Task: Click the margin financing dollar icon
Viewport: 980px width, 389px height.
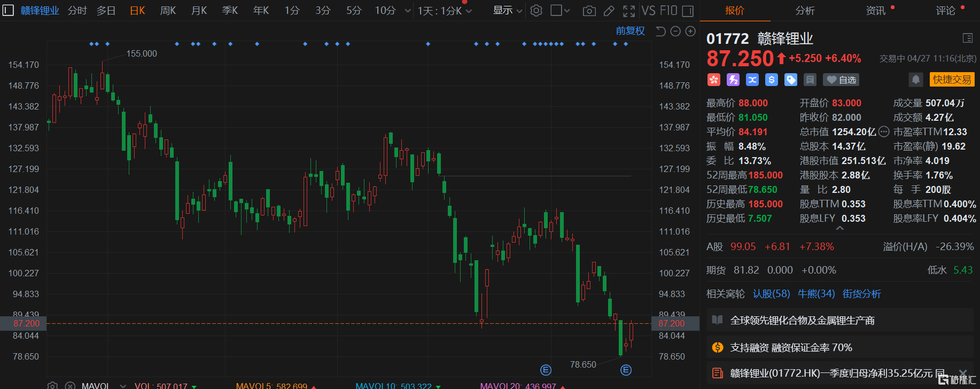Action: (718, 347)
